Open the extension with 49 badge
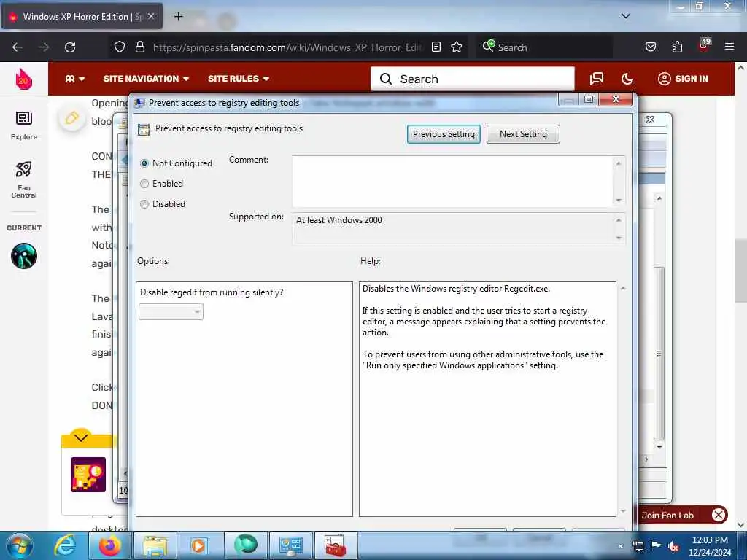747x560 pixels. coord(704,45)
